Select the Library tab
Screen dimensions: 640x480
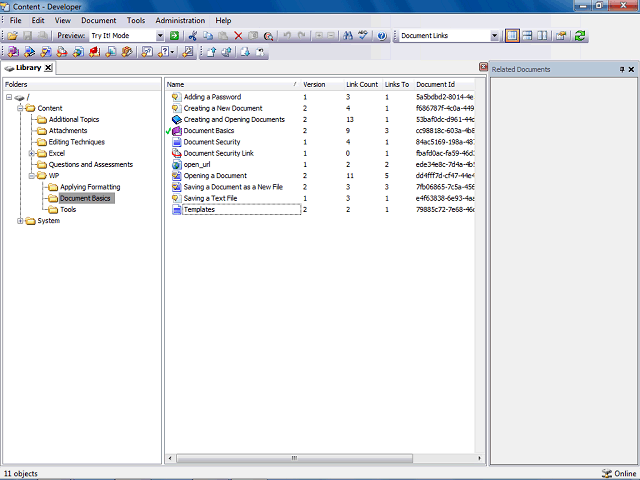click(28, 68)
